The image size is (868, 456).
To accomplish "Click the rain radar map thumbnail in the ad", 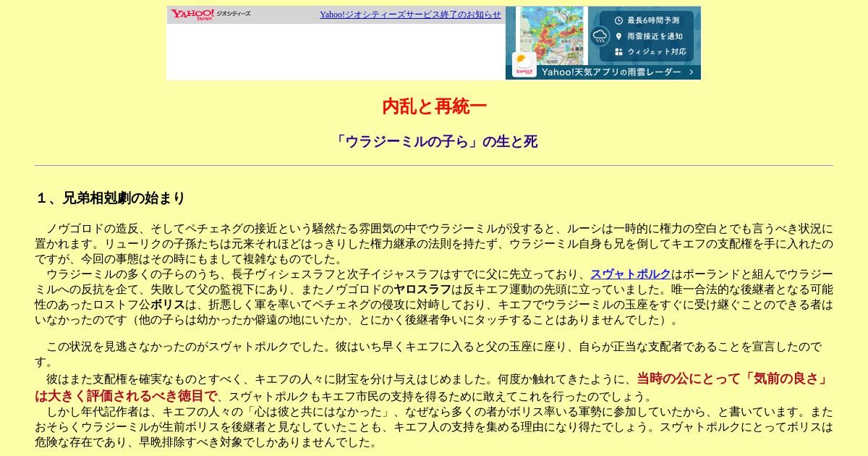I will tap(550, 36).
